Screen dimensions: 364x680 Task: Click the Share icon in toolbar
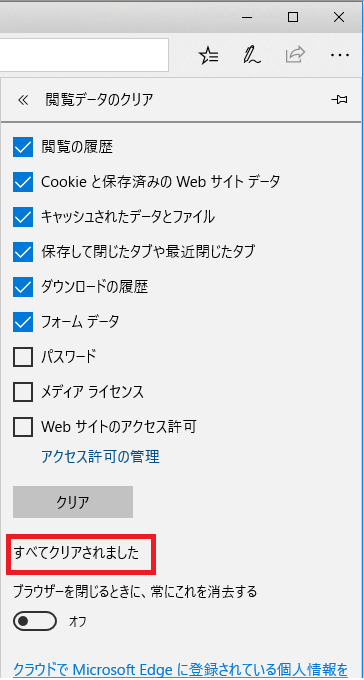(295, 55)
